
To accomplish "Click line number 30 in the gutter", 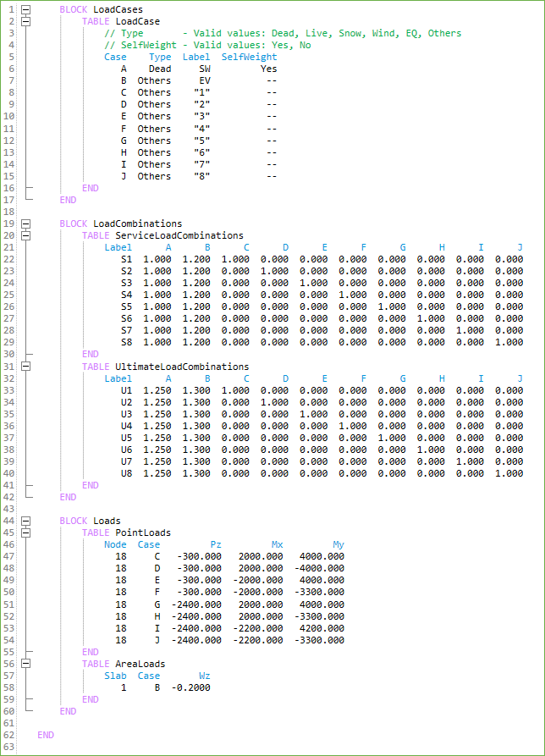I will coord(9,354).
